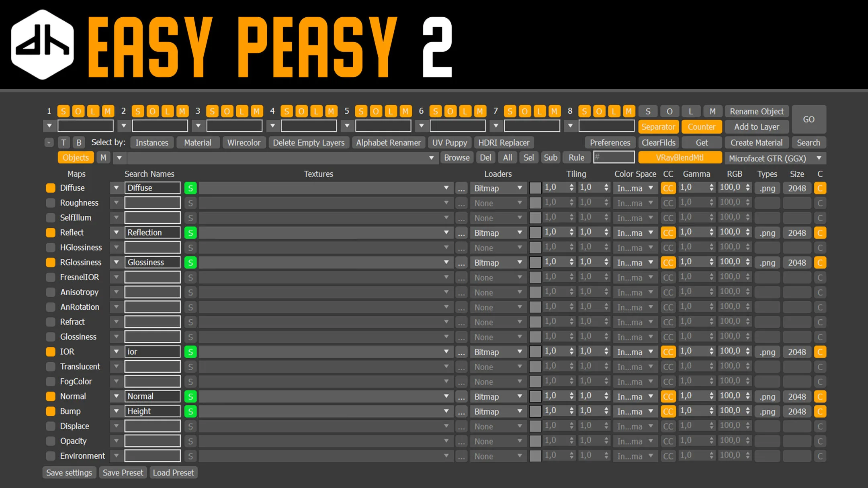Click the green S button in Diffuse row
This screenshot has width=868, height=488.
click(190, 188)
